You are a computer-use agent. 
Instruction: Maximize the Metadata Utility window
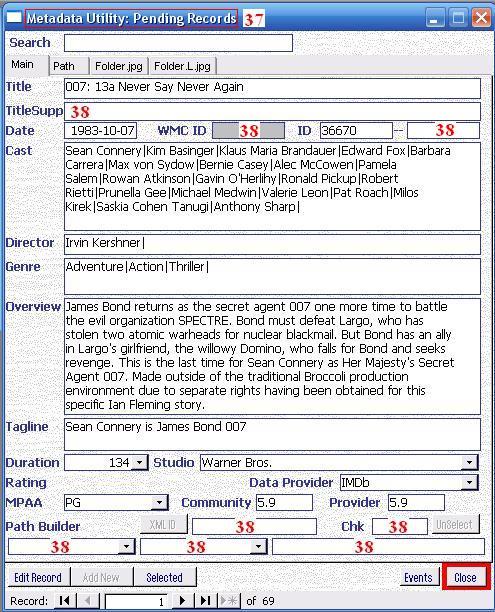458,18
